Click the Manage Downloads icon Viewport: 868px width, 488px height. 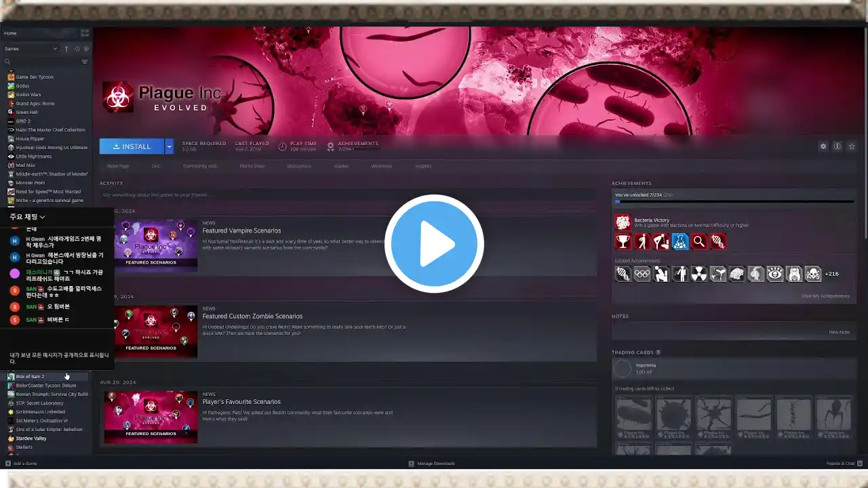tap(411, 464)
